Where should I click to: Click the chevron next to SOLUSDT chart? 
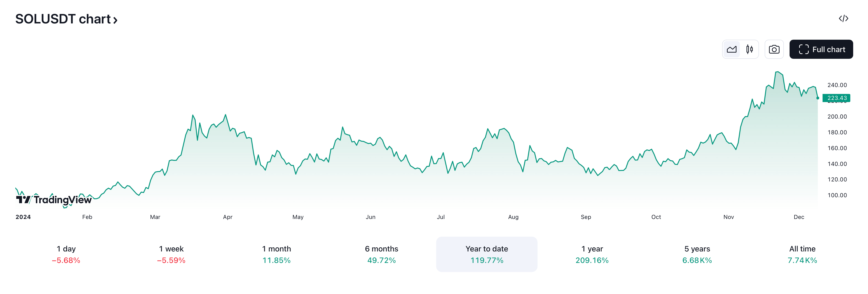click(x=115, y=20)
